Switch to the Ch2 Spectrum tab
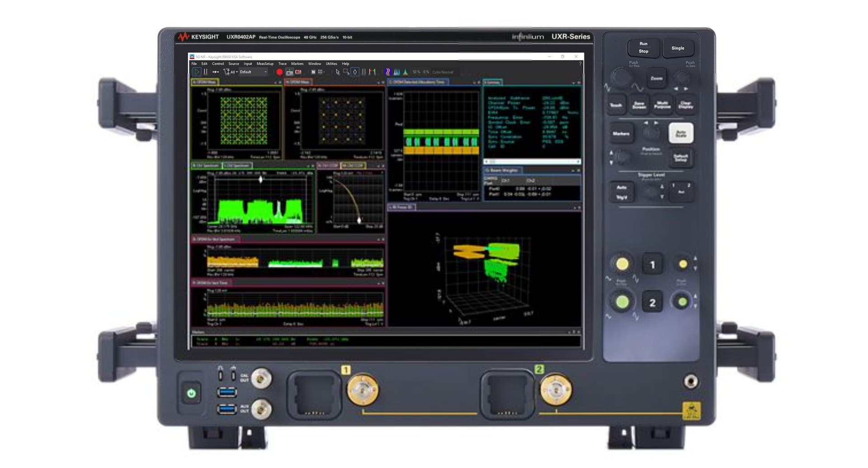 tap(237, 166)
